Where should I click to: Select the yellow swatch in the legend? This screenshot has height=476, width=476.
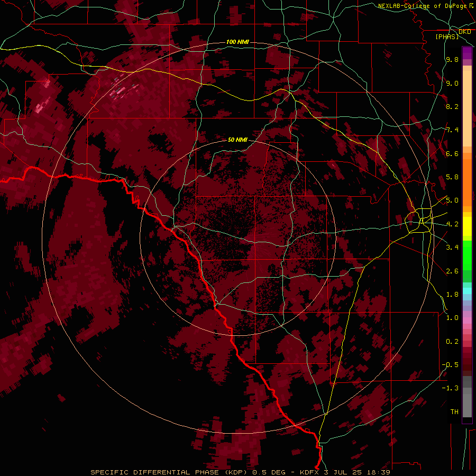click(467, 226)
